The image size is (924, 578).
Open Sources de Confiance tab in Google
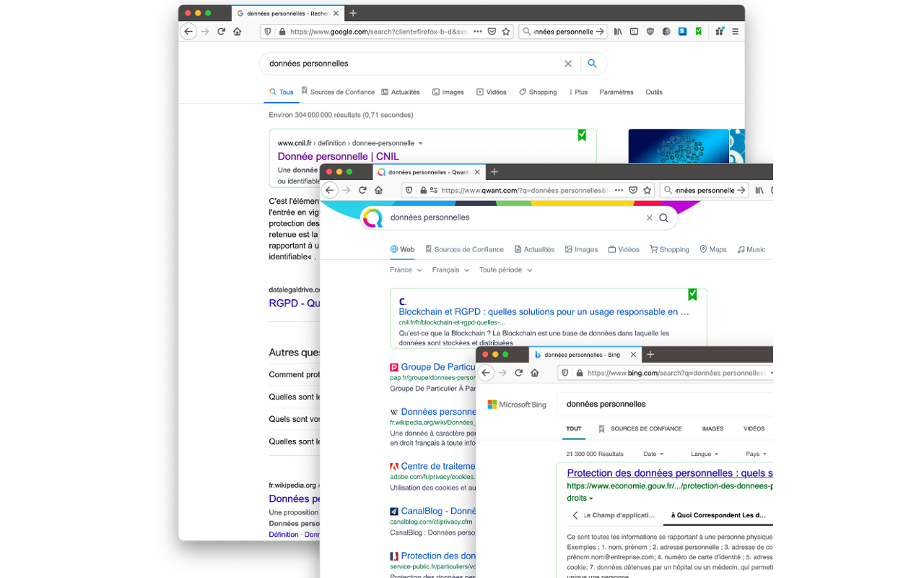coord(338,92)
